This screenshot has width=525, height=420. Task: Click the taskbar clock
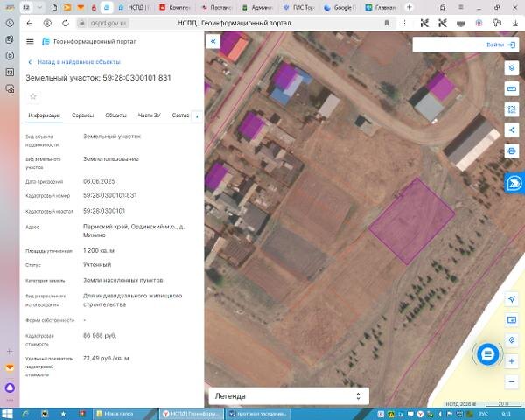(x=507, y=414)
